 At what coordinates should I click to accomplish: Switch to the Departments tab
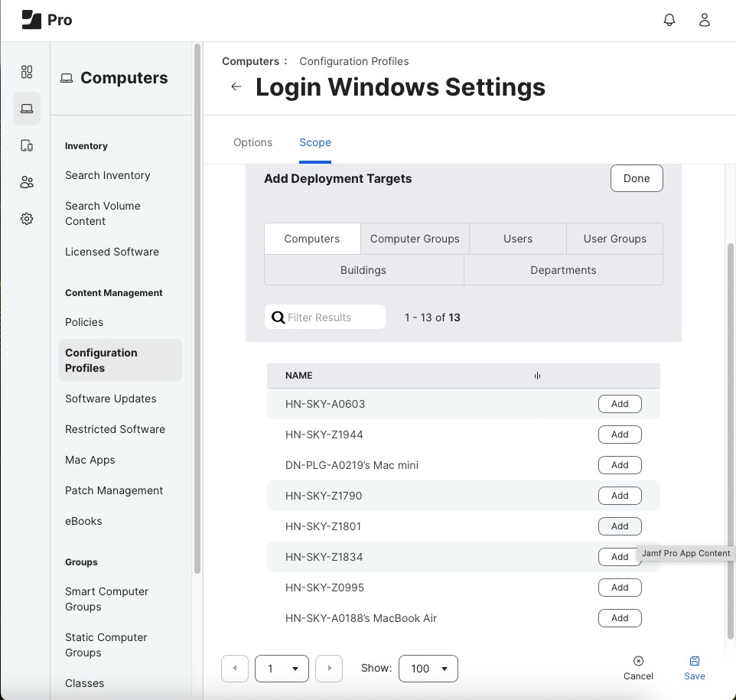tap(563, 270)
